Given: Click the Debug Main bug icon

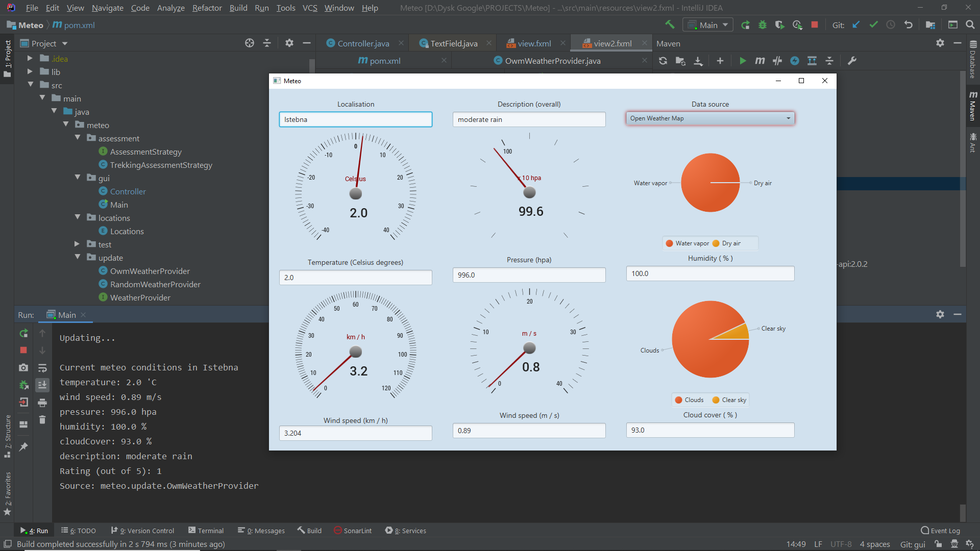Looking at the screenshot, I should coord(763,24).
